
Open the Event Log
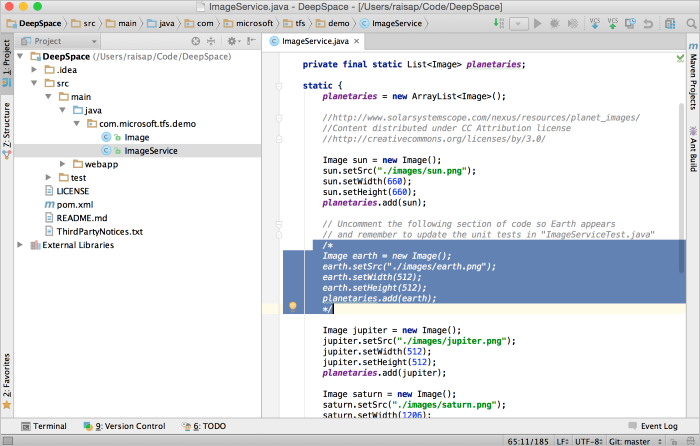(x=657, y=426)
